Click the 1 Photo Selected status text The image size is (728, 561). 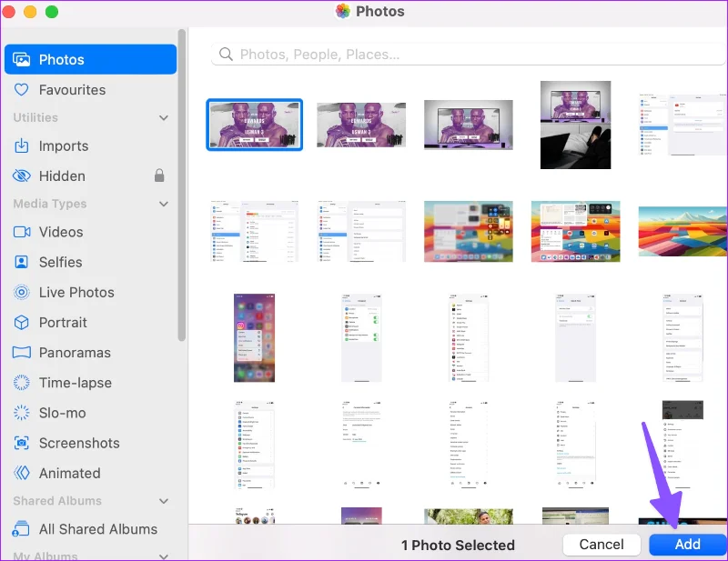[458, 545]
